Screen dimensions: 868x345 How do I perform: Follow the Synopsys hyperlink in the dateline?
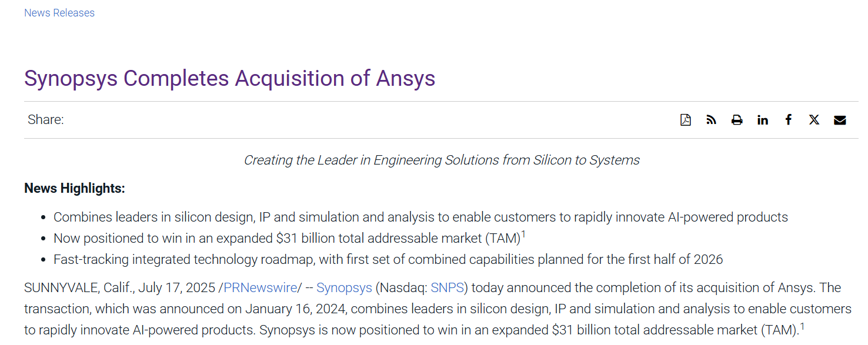pyautogui.click(x=344, y=288)
